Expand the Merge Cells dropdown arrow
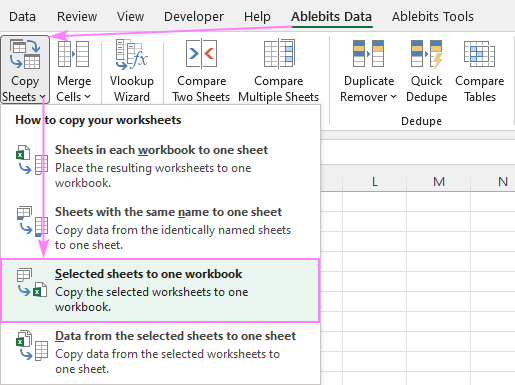This screenshot has width=515, height=385. pos(88,97)
